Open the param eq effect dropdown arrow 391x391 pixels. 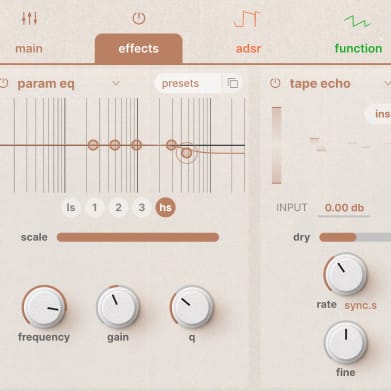[116, 83]
